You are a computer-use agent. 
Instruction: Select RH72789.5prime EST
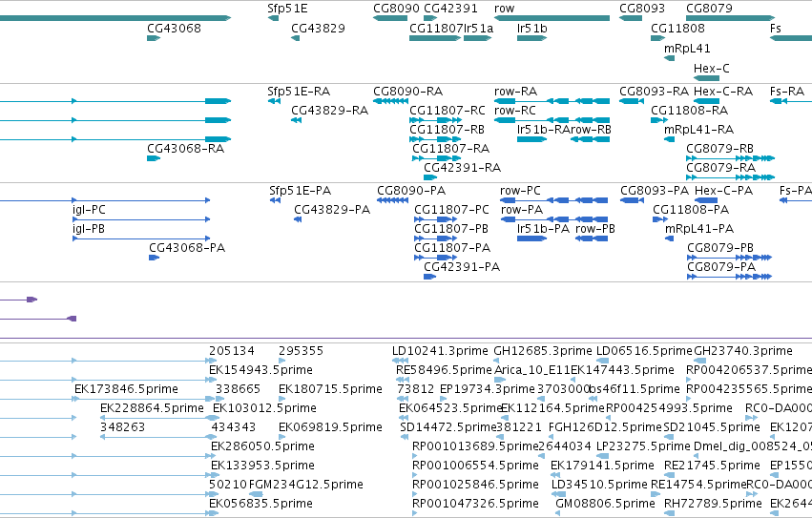pos(713,504)
